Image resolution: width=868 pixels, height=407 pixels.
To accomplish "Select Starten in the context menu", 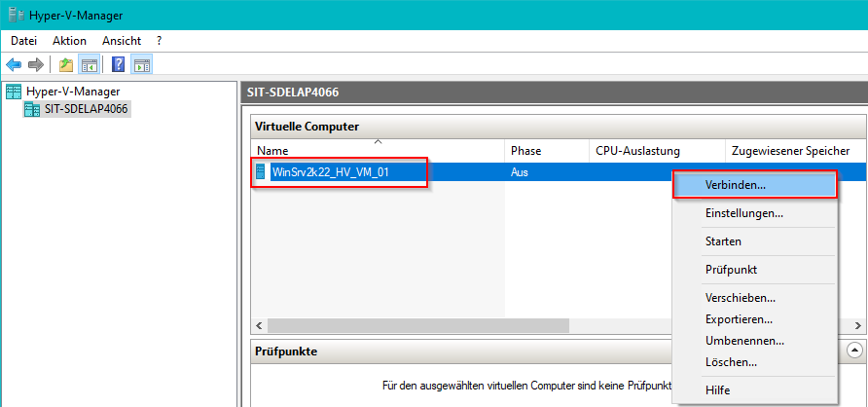I will 723,240.
